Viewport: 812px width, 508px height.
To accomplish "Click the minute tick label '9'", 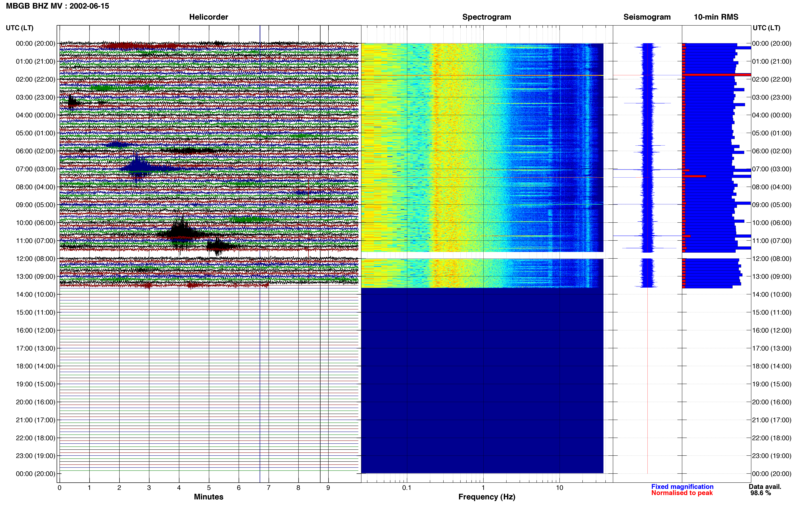I will point(328,488).
